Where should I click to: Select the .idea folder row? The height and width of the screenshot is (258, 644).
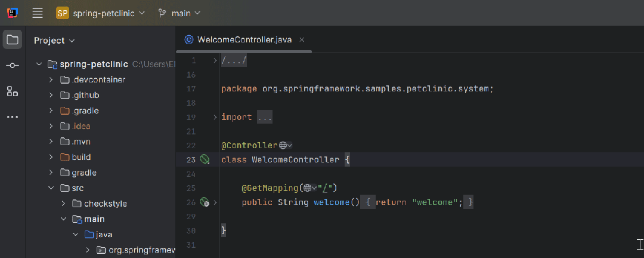tap(101, 127)
